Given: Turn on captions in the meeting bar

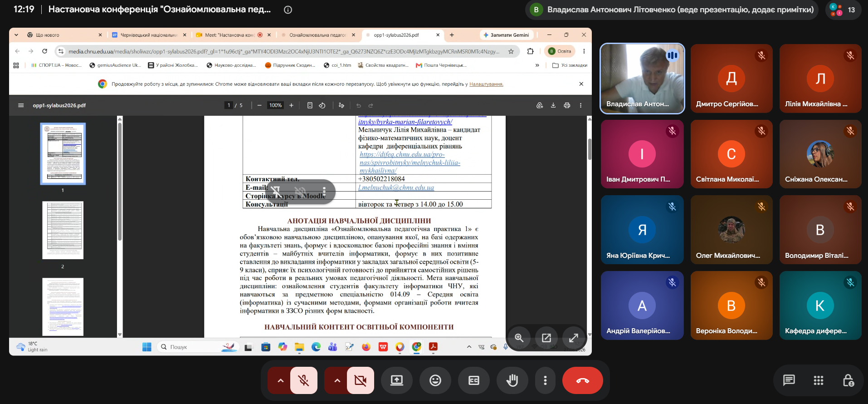Looking at the screenshot, I should (474, 380).
